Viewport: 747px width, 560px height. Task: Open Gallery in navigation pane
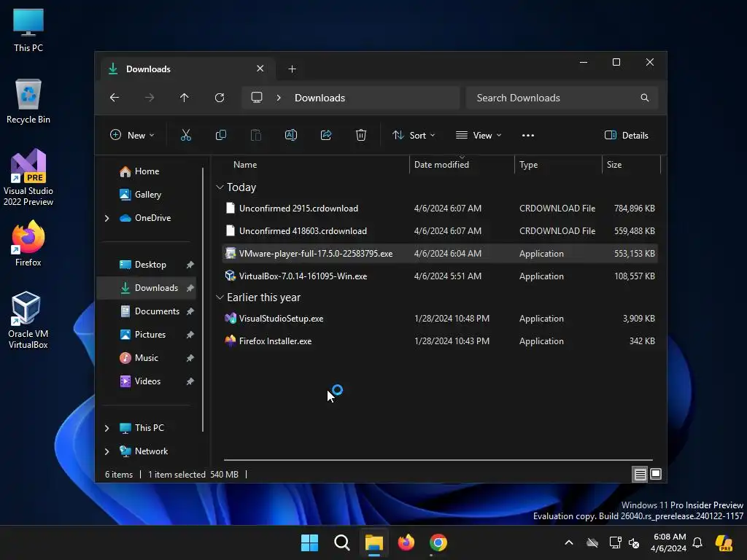pyautogui.click(x=147, y=195)
